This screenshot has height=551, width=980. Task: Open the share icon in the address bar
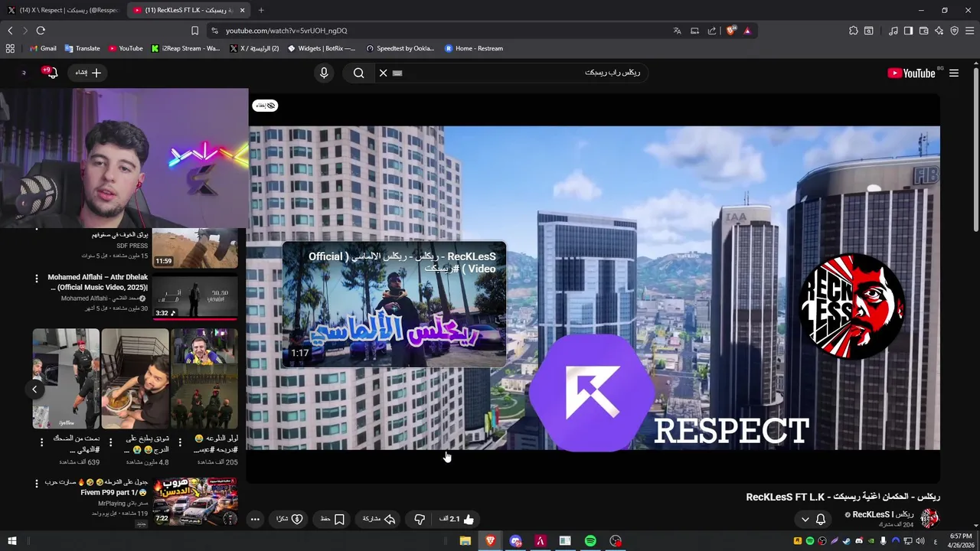pyautogui.click(x=712, y=31)
